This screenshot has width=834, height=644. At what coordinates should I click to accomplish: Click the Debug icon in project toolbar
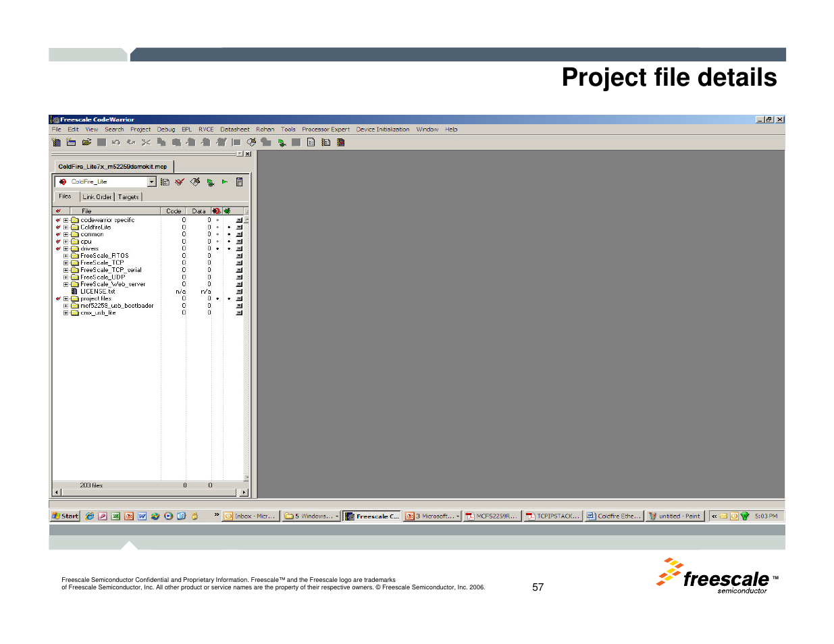[211, 182]
